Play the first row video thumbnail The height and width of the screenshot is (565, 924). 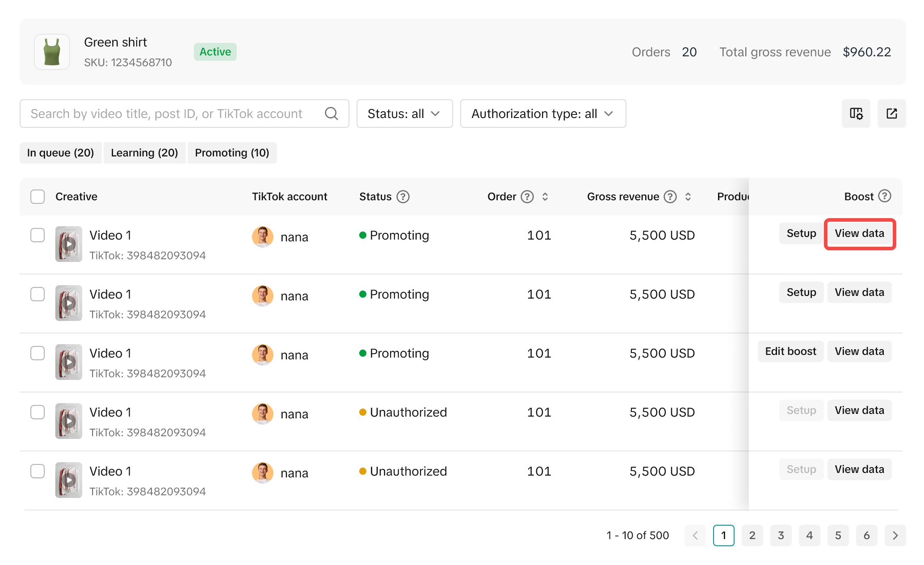(x=68, y=244)
